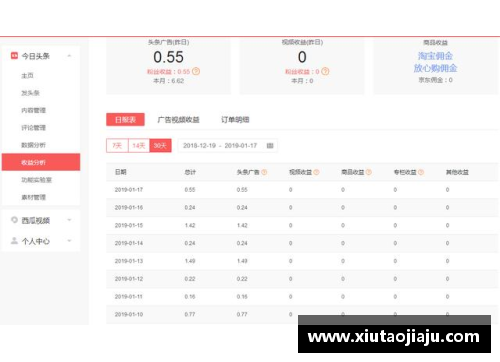Viewport: 500px width, 362px height.
Task: Click help icon next to 专栏收益 column header
Action: [421, 172]
